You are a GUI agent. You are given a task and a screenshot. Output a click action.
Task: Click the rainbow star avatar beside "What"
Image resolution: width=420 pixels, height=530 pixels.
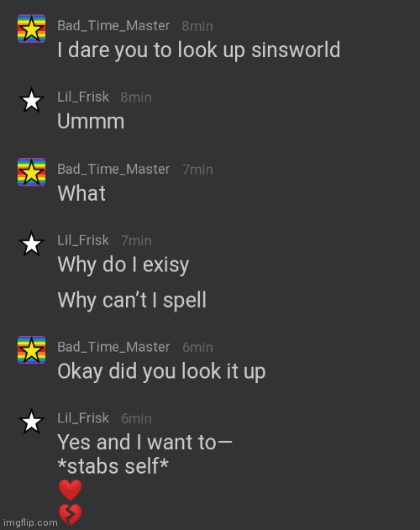pyautogui.click(x=31, y=172)
